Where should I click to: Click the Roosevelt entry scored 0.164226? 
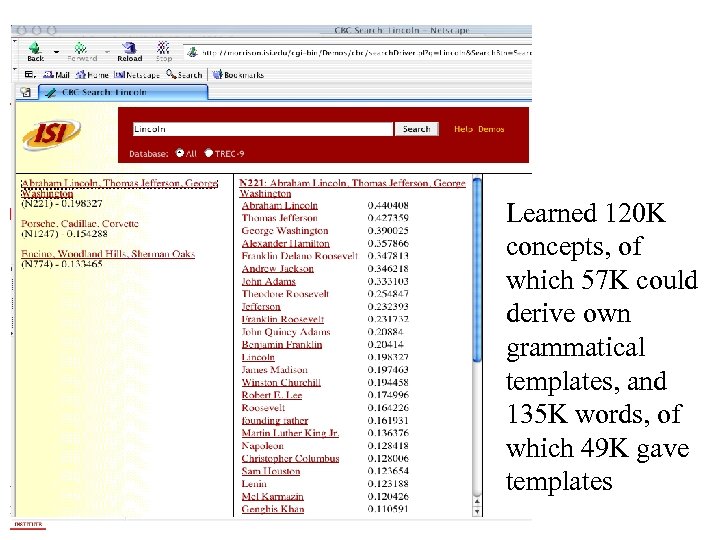(263, 408)
